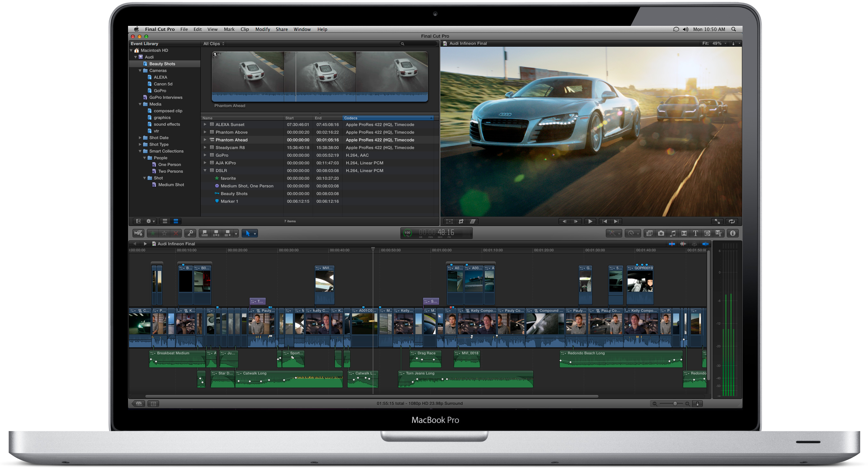The image size is (868, 472).
Task: Open the Modify menu
Action: coord(262,29)
